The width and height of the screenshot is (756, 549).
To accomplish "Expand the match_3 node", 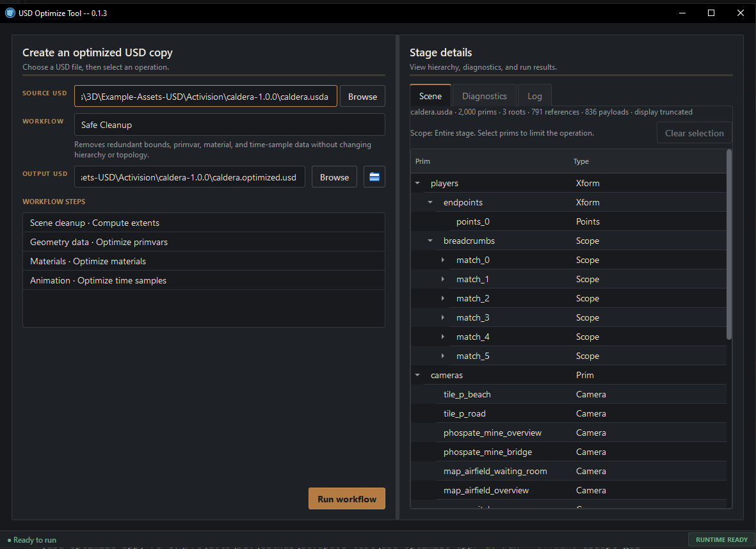I will [x=442, y=317].
